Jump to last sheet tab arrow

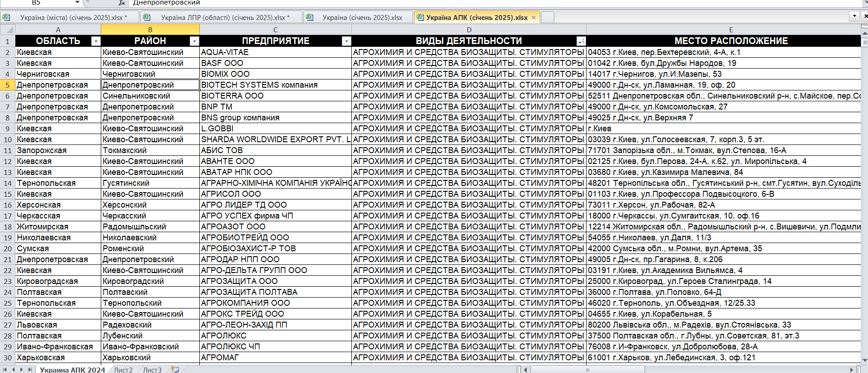click(x=30, y=370)
